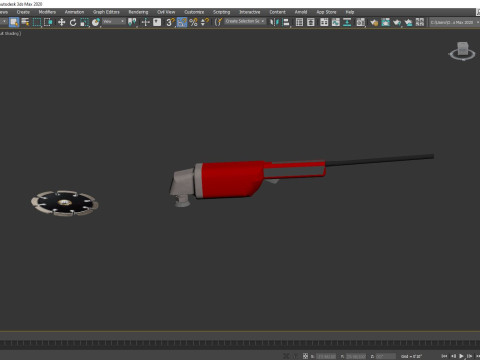Open the Content menu
This screenshot has height=360, width=480.
(277, 12)
